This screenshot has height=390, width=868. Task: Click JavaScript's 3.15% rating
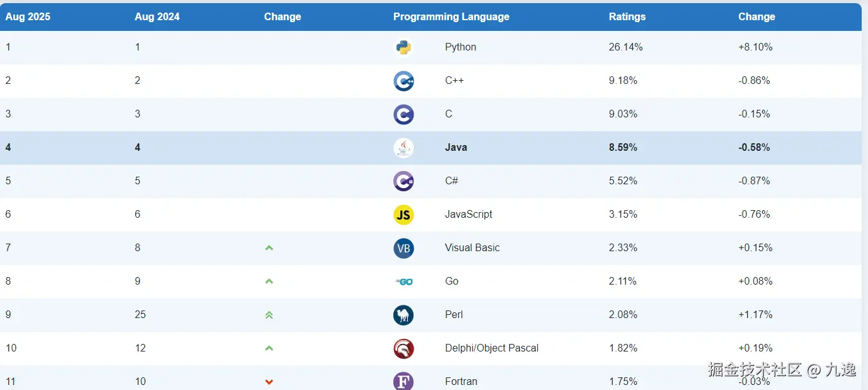[x=623, y=215]
